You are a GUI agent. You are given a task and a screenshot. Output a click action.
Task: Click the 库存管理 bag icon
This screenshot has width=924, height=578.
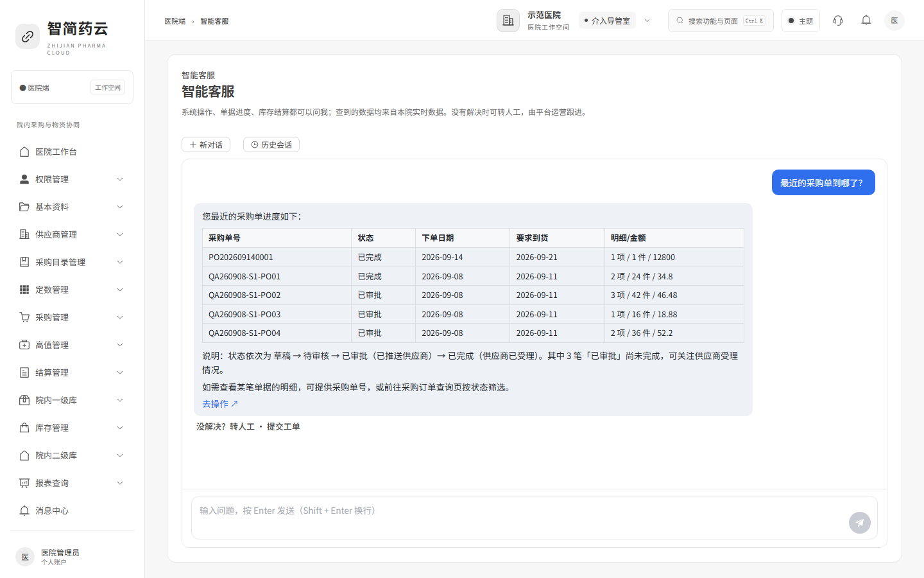[x=24, y=428]
